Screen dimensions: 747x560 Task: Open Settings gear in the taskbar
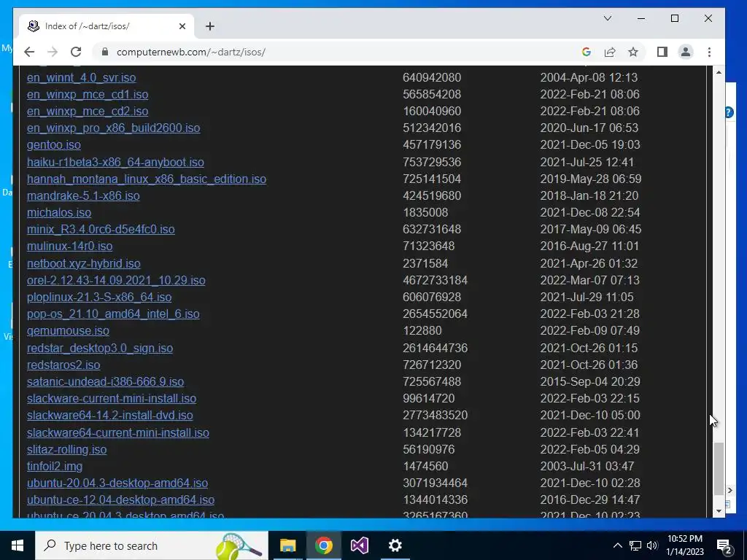[x=395, y=545]
